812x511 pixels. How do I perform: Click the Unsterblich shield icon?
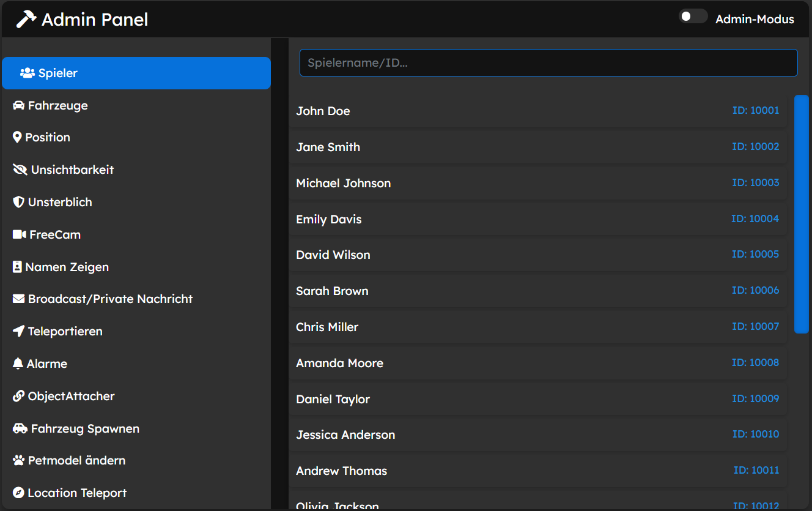[17, 202]
